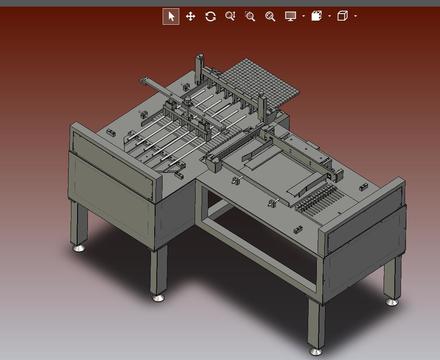Screen dimensions: 440x360
Task: Click the document sheets icon
Action: coord(317,16)
